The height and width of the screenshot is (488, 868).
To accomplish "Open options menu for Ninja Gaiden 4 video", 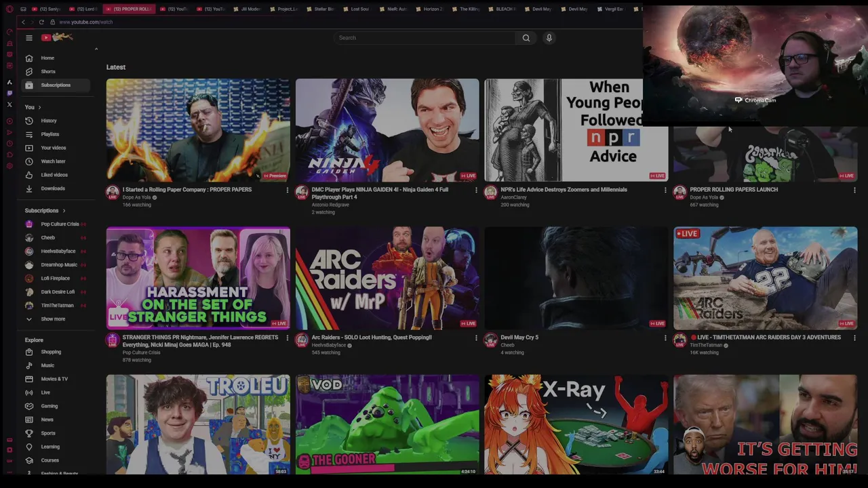I will pyautogui.click(x=476, y=190).
